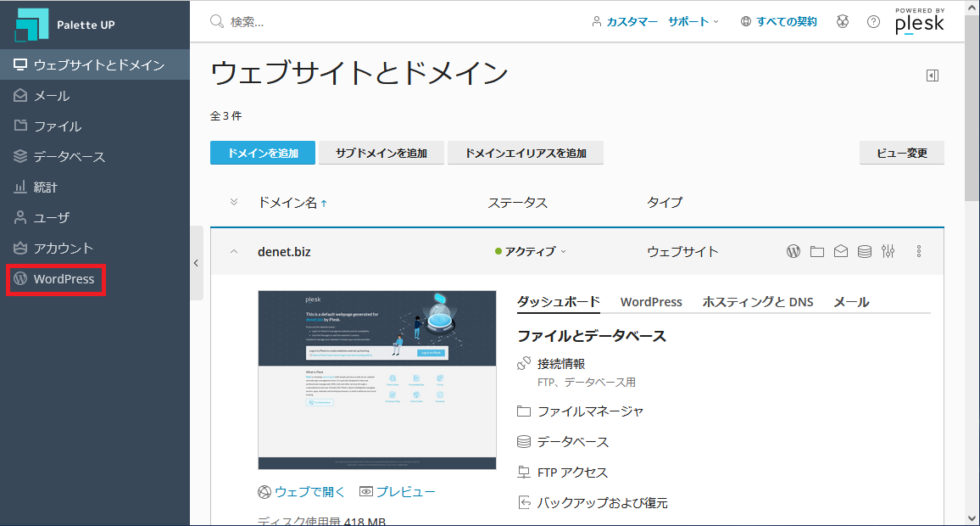Click the denet.biz website preview thumbnail
This screenshot has width=980, height=526.
click(x=377, y=379)
